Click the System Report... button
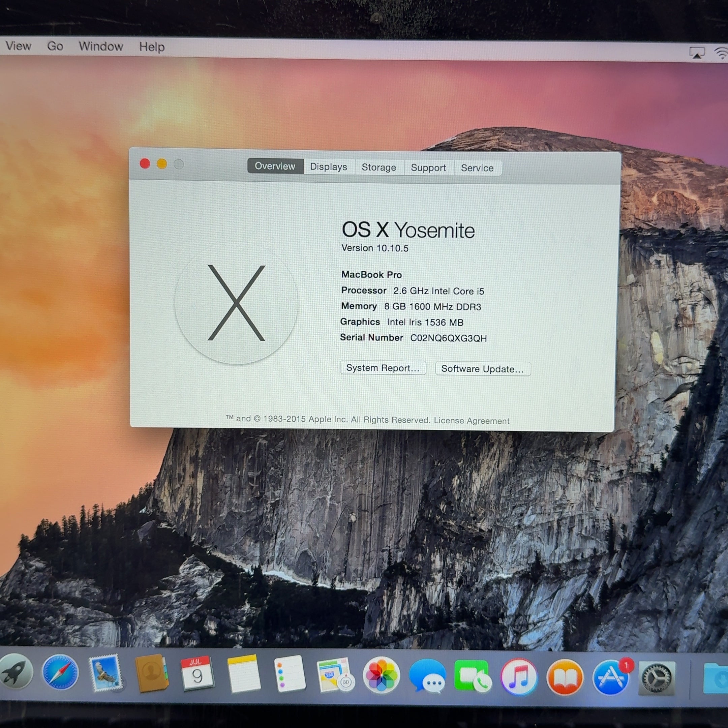Image resolution: width=728 pixels, height=728 pixels. tap(383, 368)
